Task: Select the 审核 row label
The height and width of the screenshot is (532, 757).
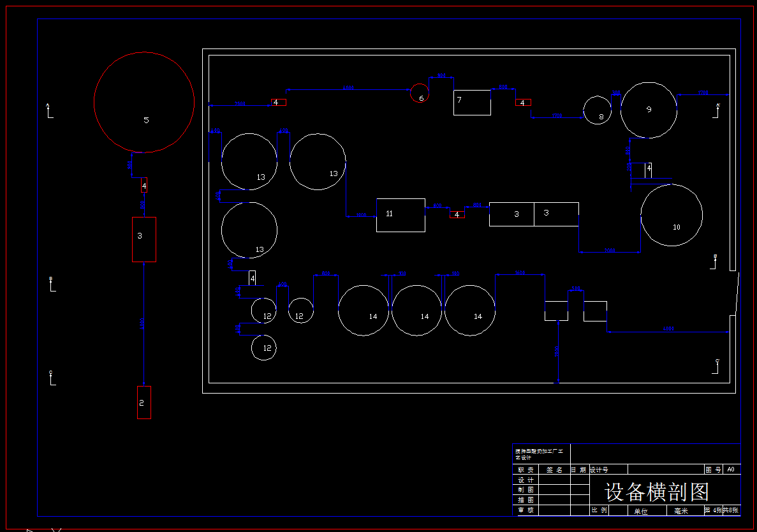Action: click(x=525, y=510)
